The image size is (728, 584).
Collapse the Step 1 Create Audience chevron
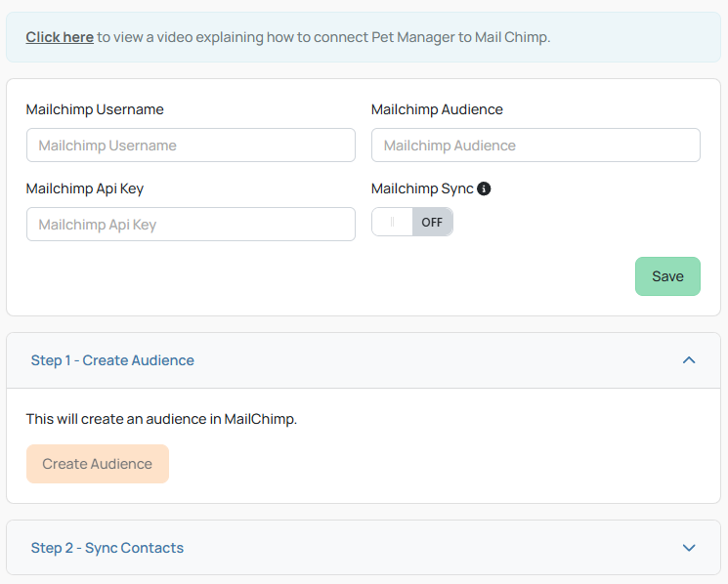click(x=689, y=360)
